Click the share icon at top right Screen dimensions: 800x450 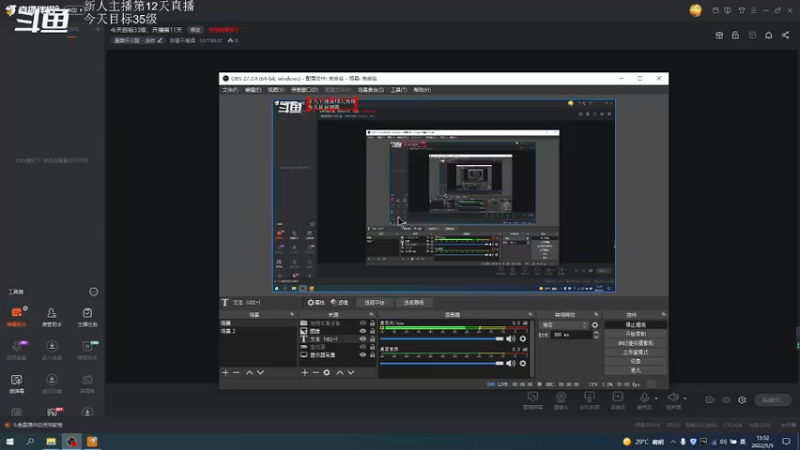[x=785, y=35]
